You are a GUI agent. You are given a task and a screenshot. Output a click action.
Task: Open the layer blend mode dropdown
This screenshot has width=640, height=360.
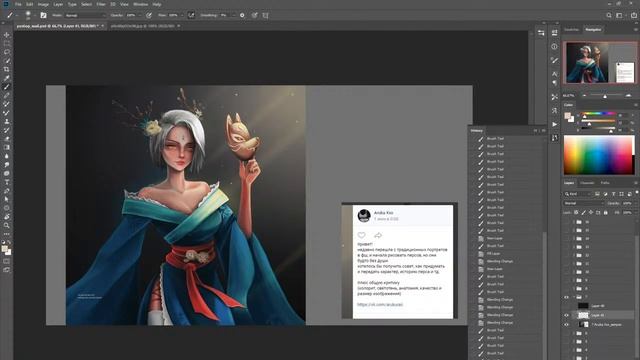[584, 203]
